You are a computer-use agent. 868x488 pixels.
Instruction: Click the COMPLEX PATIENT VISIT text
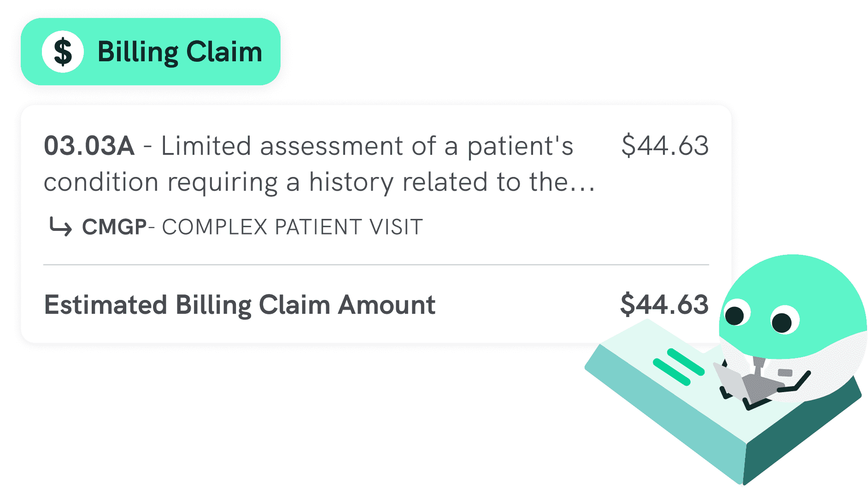click(292, 227)
